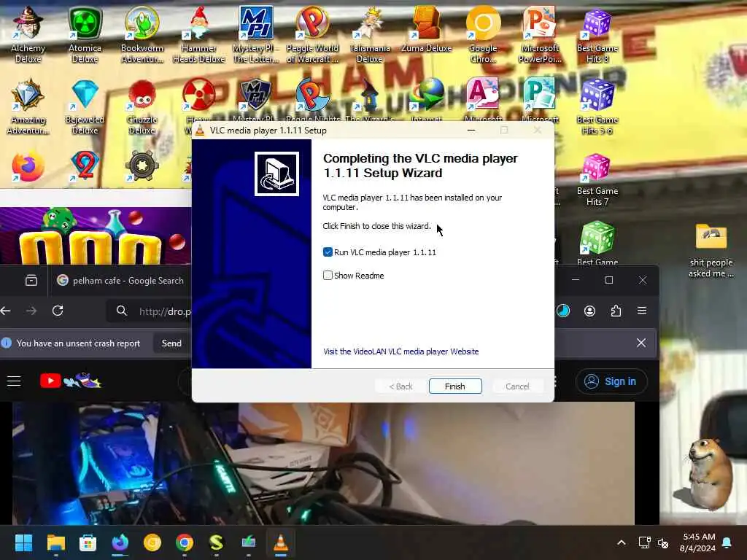Switch to Chrome in the taskbar
The width and height of the screenshot is (747, 560).
click(185, 542)
